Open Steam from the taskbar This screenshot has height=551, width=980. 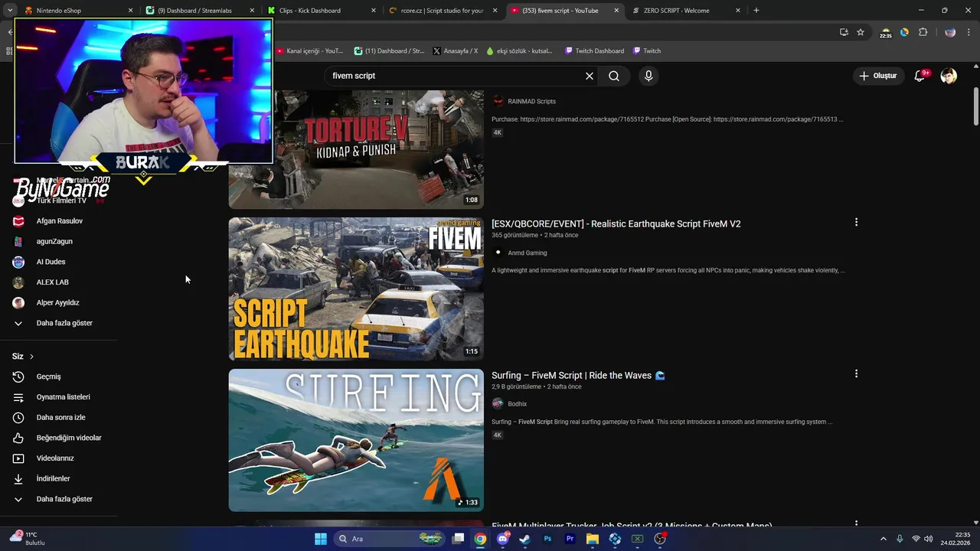[524, 539]
